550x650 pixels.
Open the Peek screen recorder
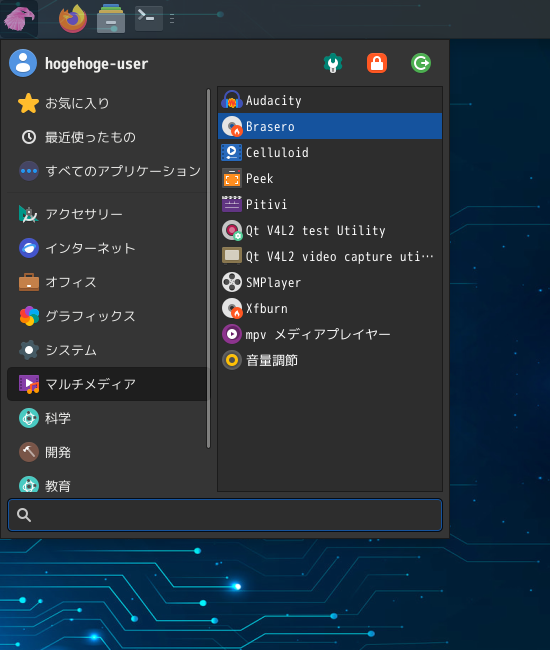330,178
